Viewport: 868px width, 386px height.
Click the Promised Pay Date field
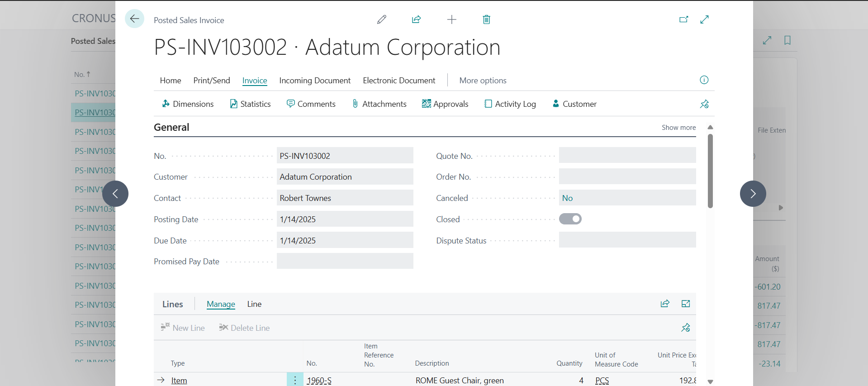point(345,262)
